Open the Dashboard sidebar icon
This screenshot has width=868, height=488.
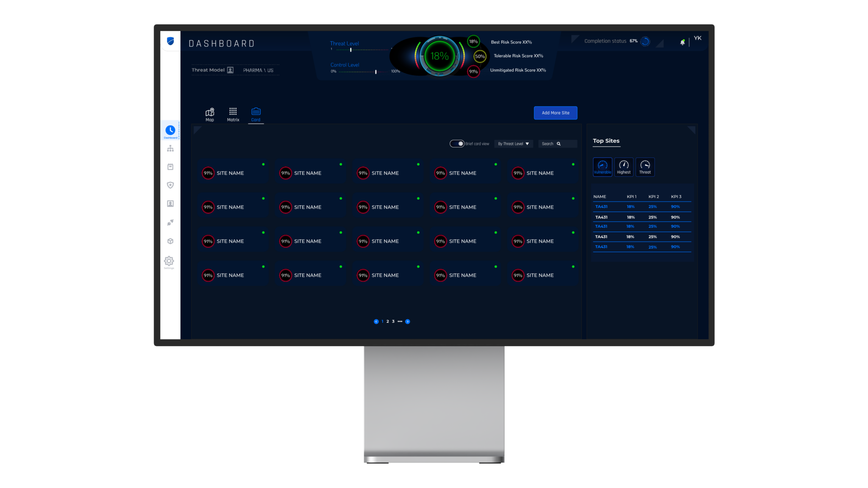(x=170, y=130)
